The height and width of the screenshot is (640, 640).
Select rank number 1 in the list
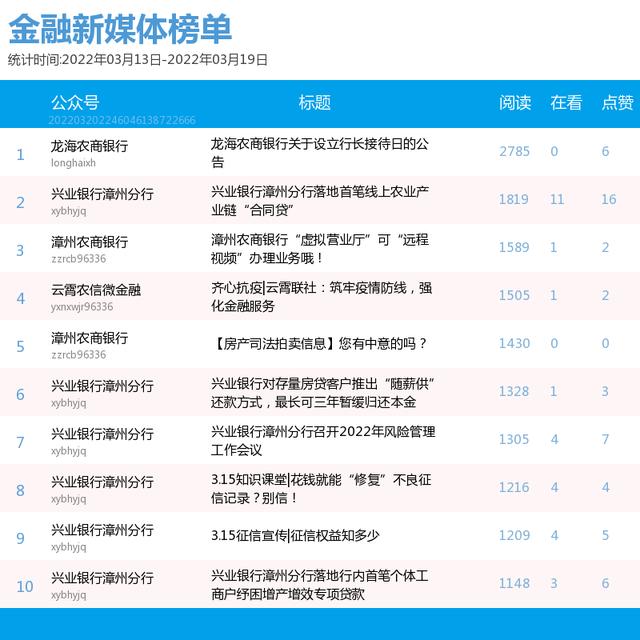click(20, 155)
